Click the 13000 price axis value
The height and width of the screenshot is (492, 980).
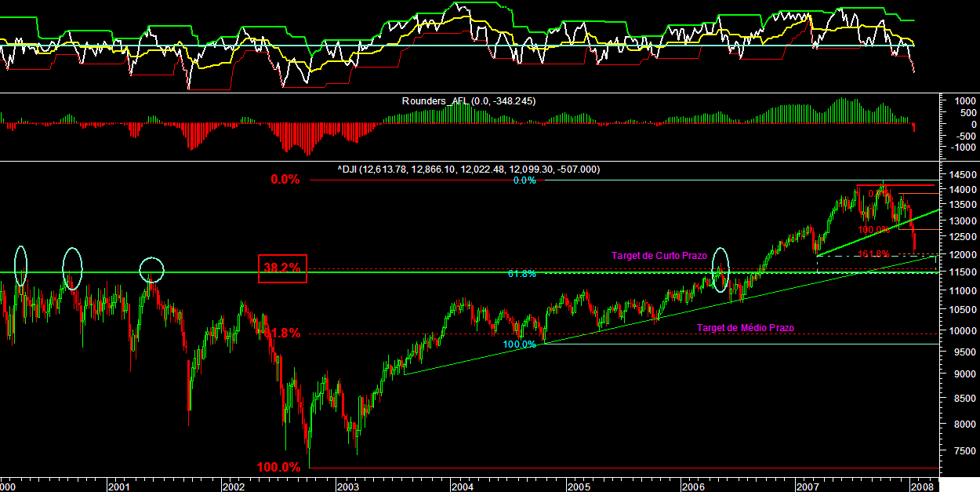(x=962, y=221)
